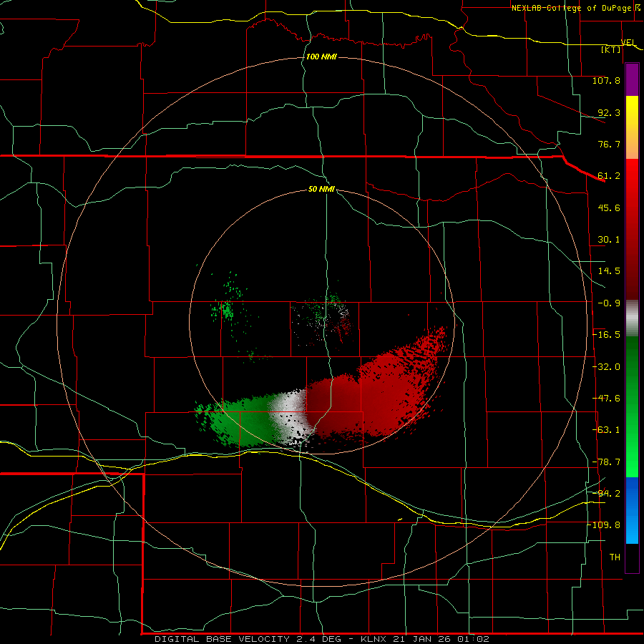The width and height of the screenshot is (644, 644).
Task: Click the 100 NMI range ring label
Action: tap(321, 57)
